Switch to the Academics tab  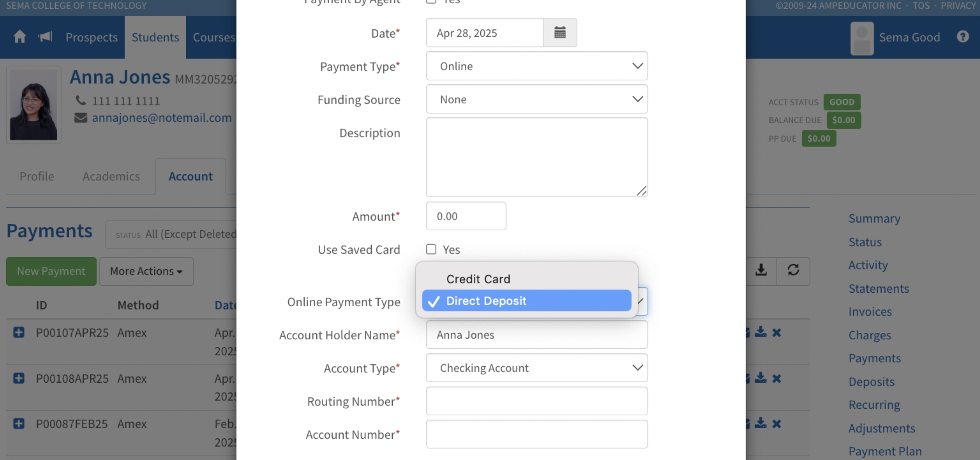[111, 177]
